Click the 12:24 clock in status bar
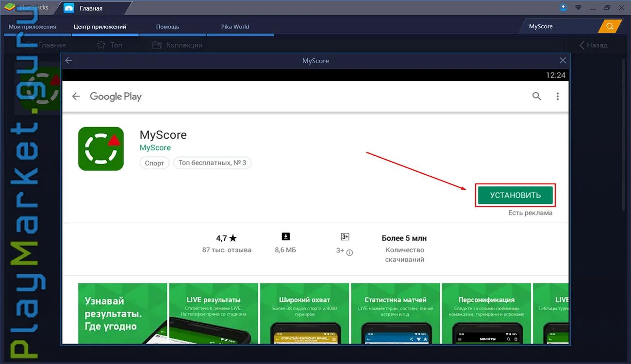 [556, 75]
